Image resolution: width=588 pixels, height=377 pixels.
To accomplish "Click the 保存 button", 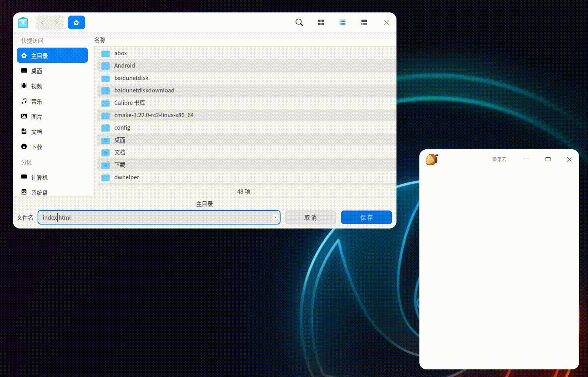I will (x=366, y=217).
